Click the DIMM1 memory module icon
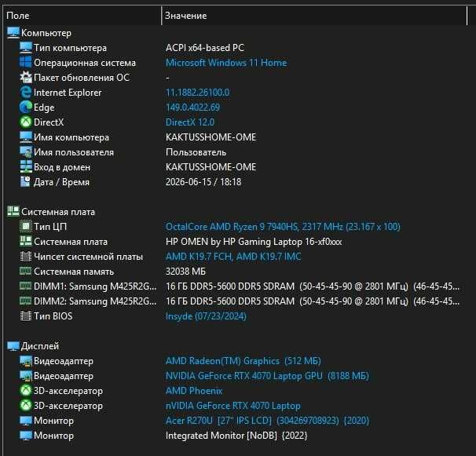The image size is (476, 456). 25,286
